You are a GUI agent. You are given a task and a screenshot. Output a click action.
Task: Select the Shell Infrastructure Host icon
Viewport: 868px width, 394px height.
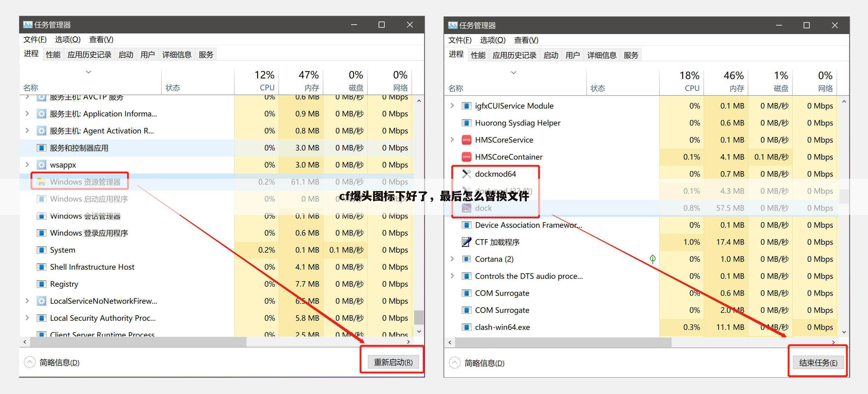pyautogui.click(x=42, y=267)
